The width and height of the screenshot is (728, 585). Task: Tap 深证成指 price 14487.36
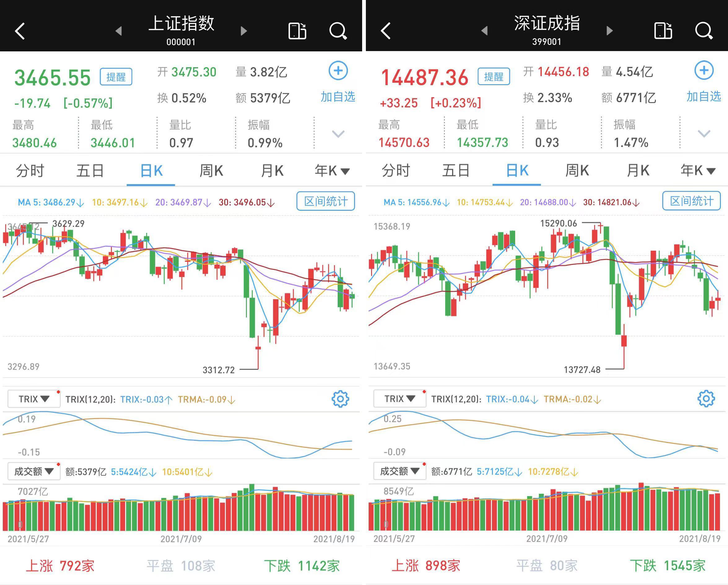click(x=424, y=77)
